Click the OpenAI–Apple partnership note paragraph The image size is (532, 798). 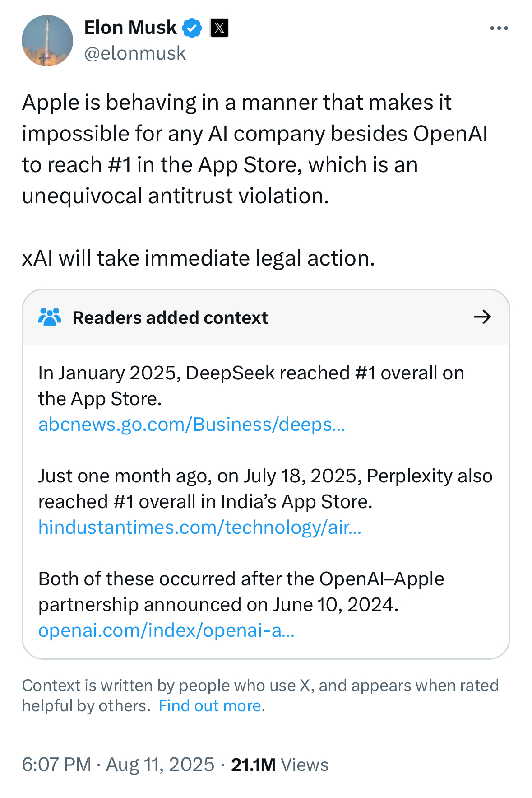241,592
